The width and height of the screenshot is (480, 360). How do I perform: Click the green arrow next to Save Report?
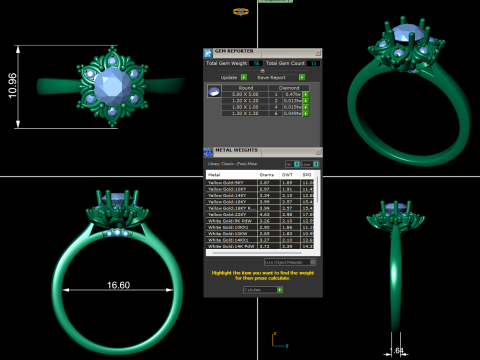[x=302, y=77]
